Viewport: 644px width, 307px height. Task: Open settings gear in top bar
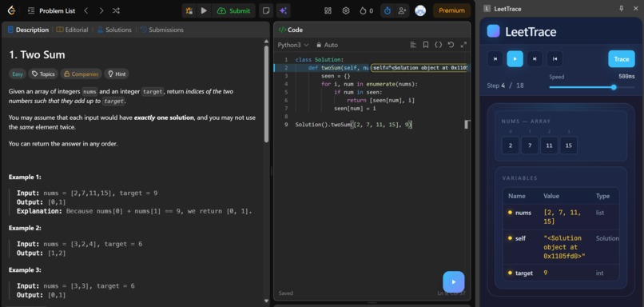tap(346, 11)
